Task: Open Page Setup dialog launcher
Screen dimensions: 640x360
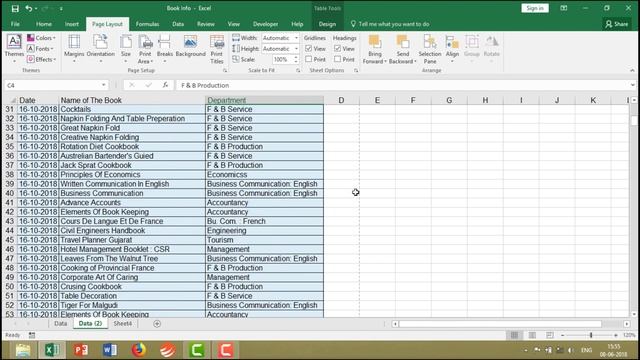Action: (x=225, y=71)
